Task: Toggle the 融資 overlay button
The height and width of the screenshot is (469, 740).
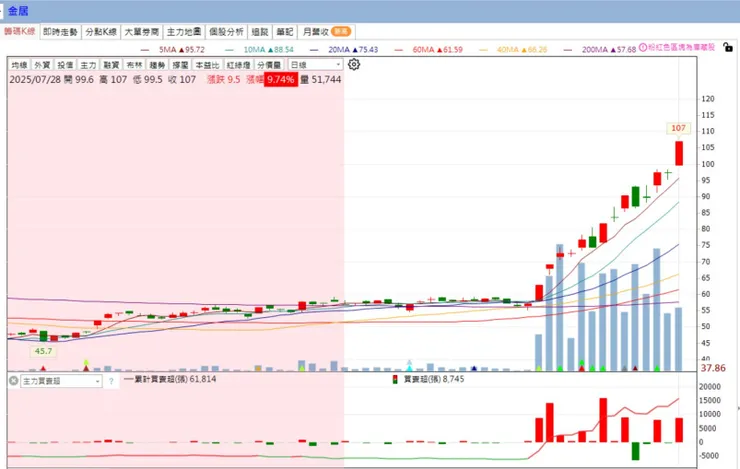Action: point(111,65)
